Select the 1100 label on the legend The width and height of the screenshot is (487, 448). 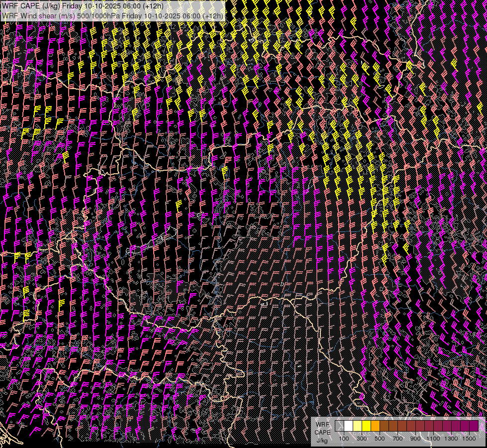coord(433,439)
